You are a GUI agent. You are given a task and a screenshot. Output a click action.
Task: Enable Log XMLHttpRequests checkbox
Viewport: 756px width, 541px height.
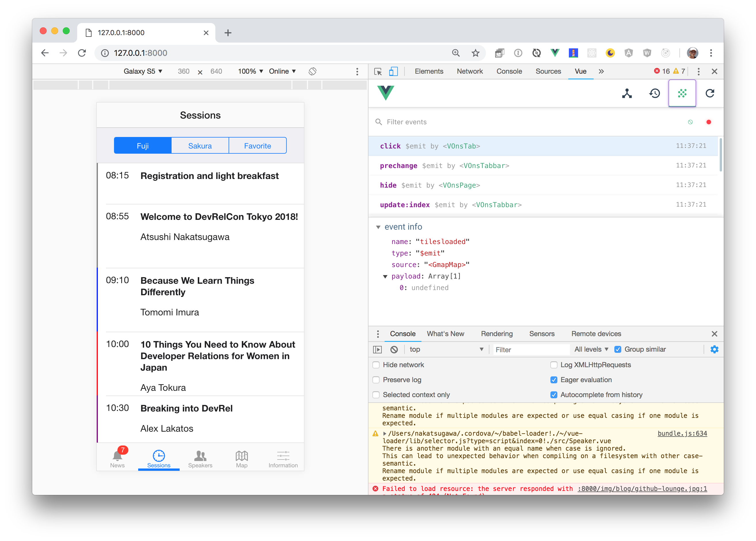[x=554, y=365]
